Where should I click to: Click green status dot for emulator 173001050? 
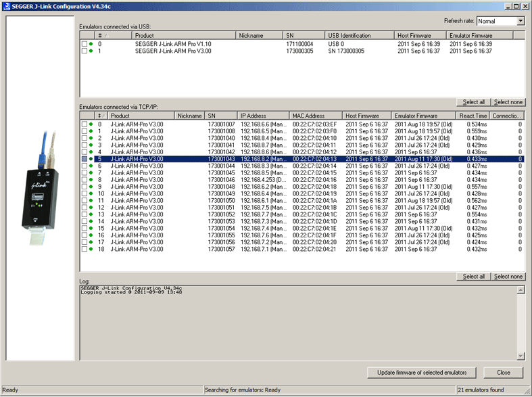click(91, 201)
